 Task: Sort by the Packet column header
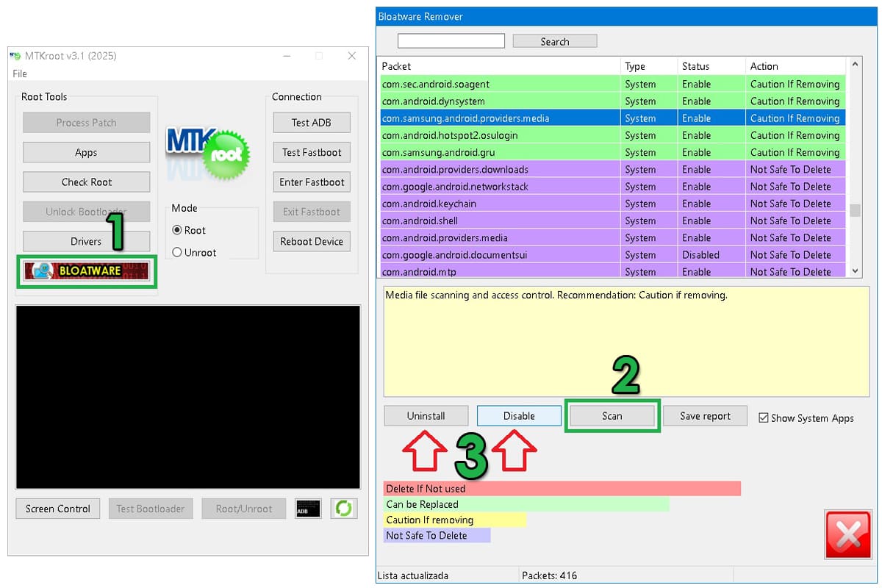pos(500,66)
